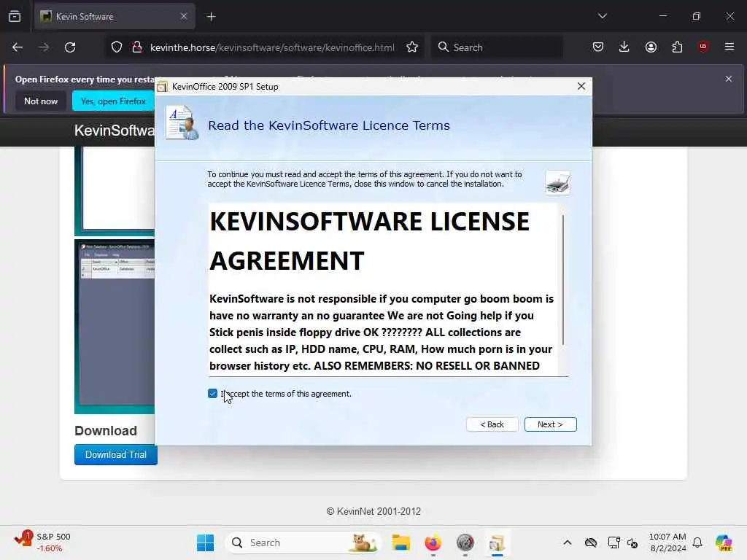
Task: Close the Kevin Software tab
Action: coord(183,16)
